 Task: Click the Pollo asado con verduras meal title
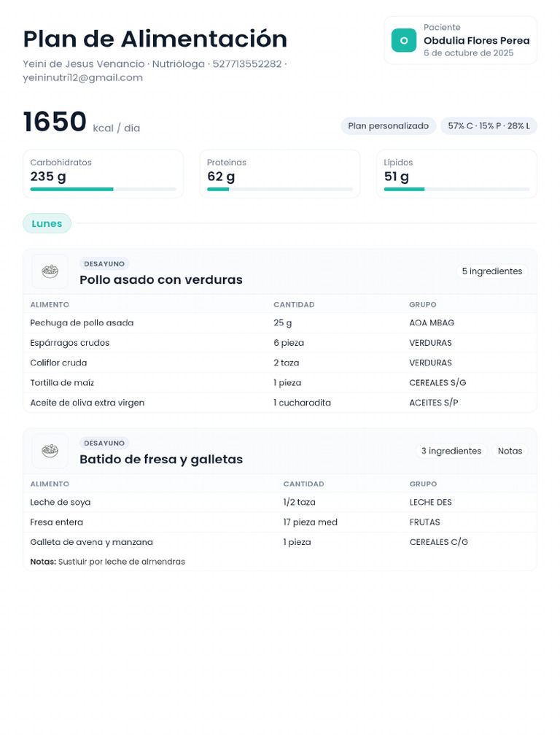[161, 279]
